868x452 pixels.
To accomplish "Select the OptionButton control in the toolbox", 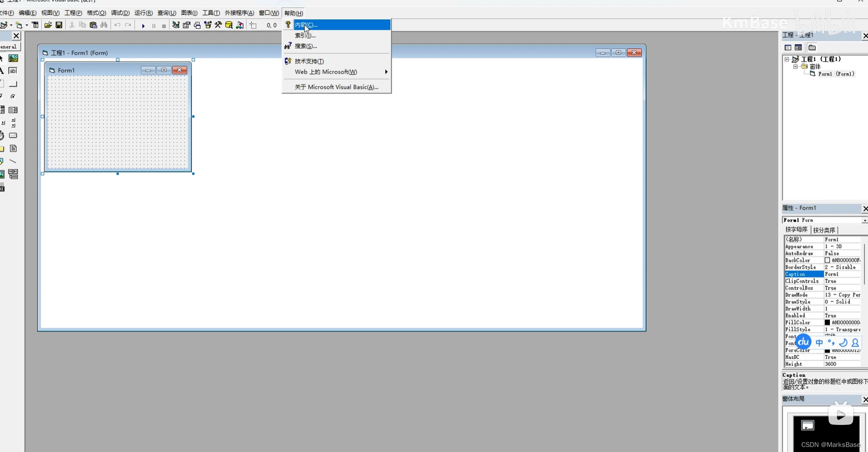I will tap(13, 97).
